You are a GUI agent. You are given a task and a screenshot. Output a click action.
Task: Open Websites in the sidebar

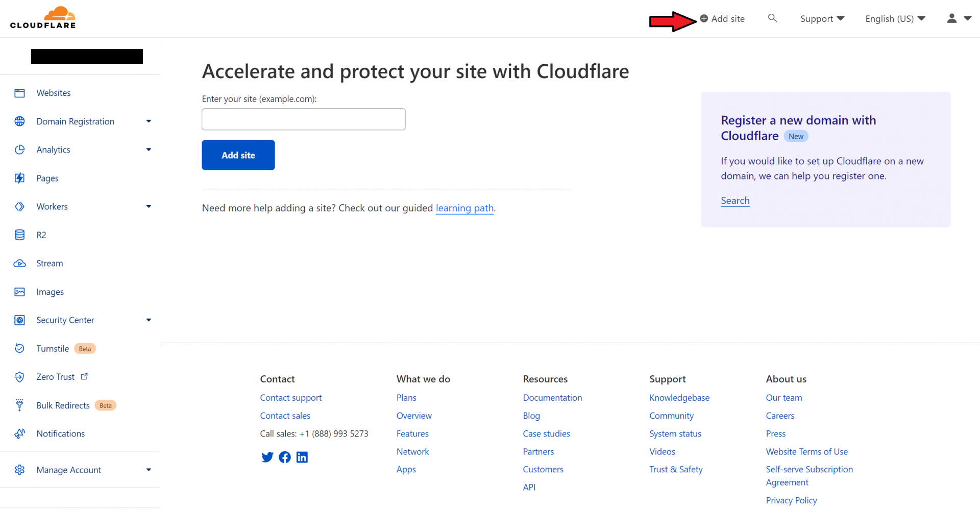pos(54,93)
